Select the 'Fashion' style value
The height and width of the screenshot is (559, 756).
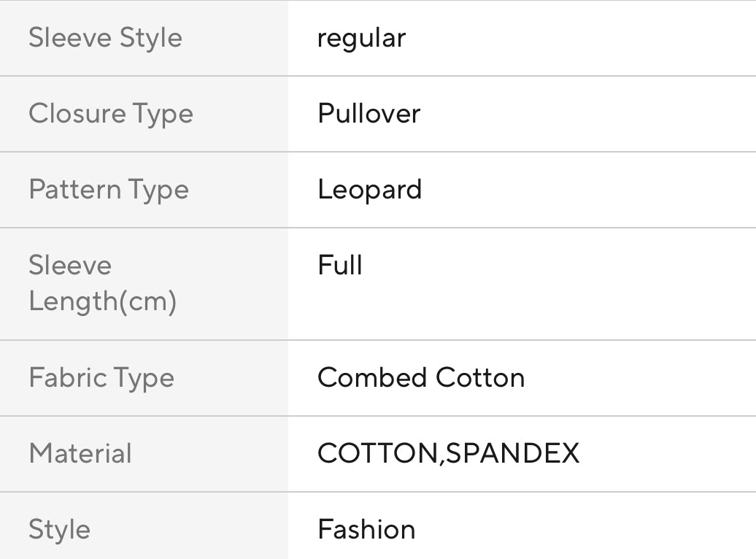[x=366, y=530]
